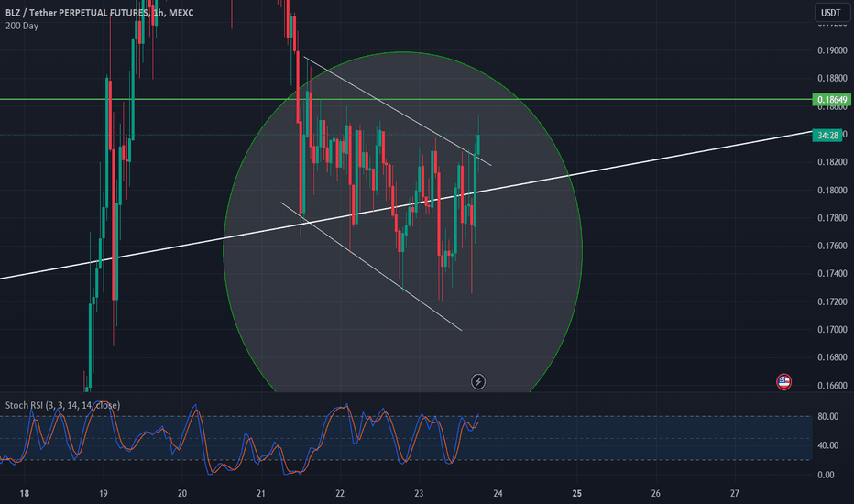This screenshot has height=504, width=854.
Task: Click the 0.17000 price axis label
Action: coord(832,330)
